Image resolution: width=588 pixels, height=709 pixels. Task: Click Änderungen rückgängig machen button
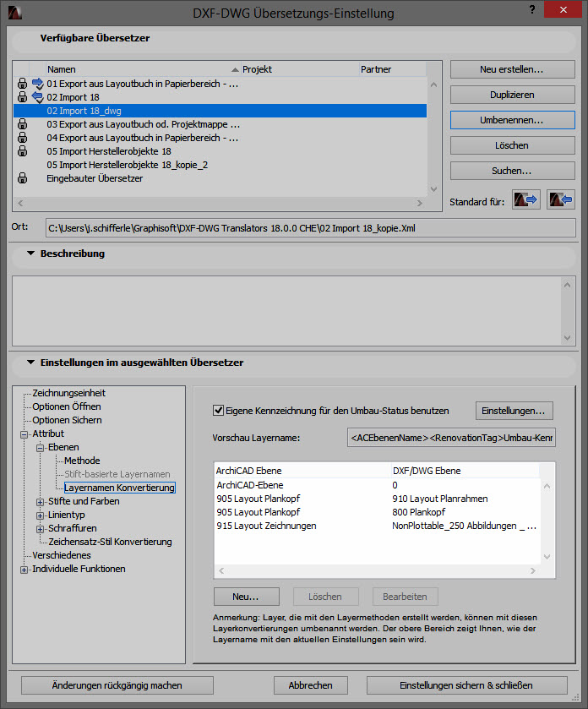click(x=117, y=685)
